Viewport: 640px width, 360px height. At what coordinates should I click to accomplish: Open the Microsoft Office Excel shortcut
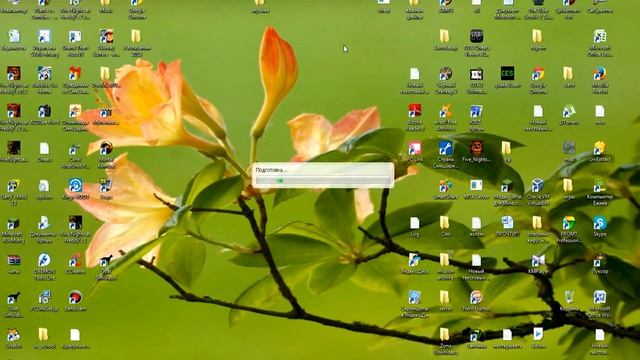point(599,37)
